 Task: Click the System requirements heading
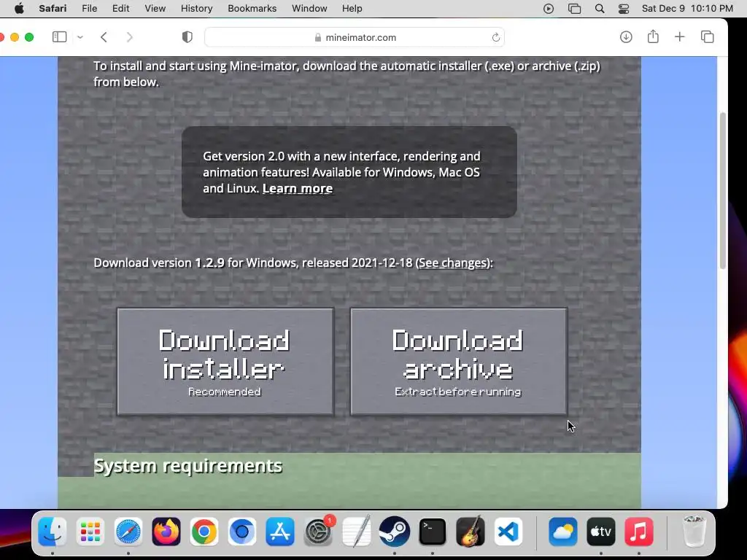click(x=187, y=466)
